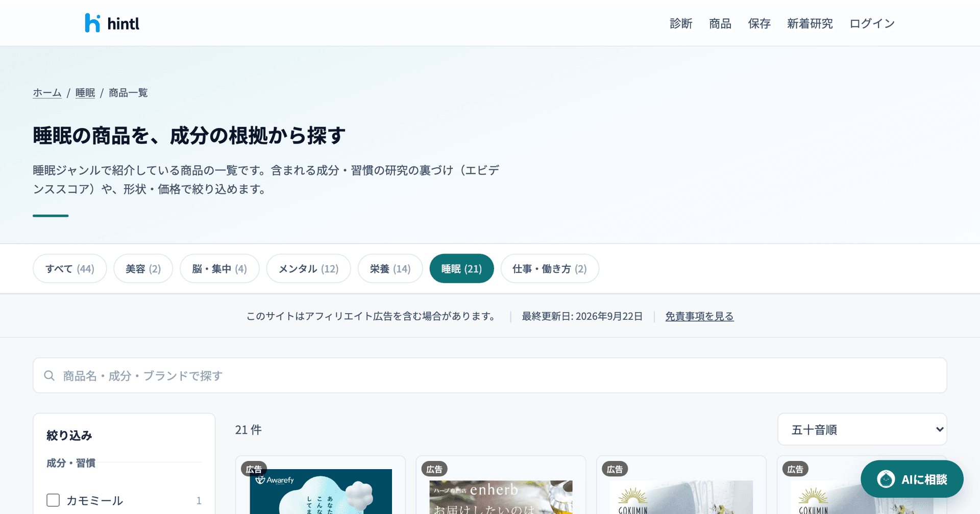Screen dimensions: 980x514
Task: Click the 広告 badge on enherb card
Action: point(434,469)
